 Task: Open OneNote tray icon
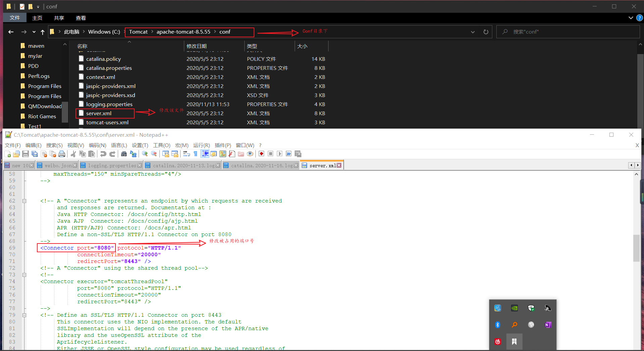[548, 325]
